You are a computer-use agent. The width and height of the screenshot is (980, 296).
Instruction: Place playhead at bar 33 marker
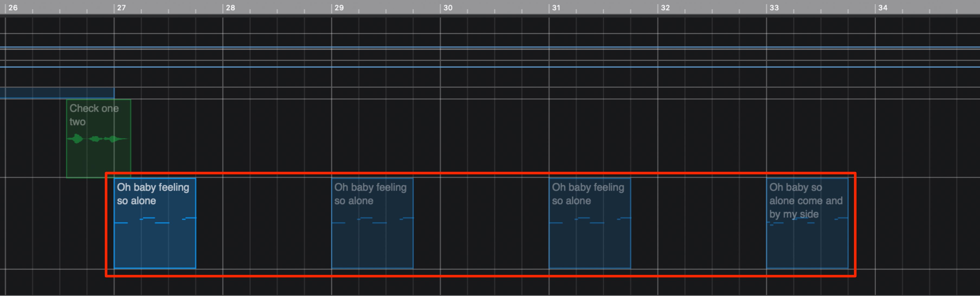coord(774,8)
